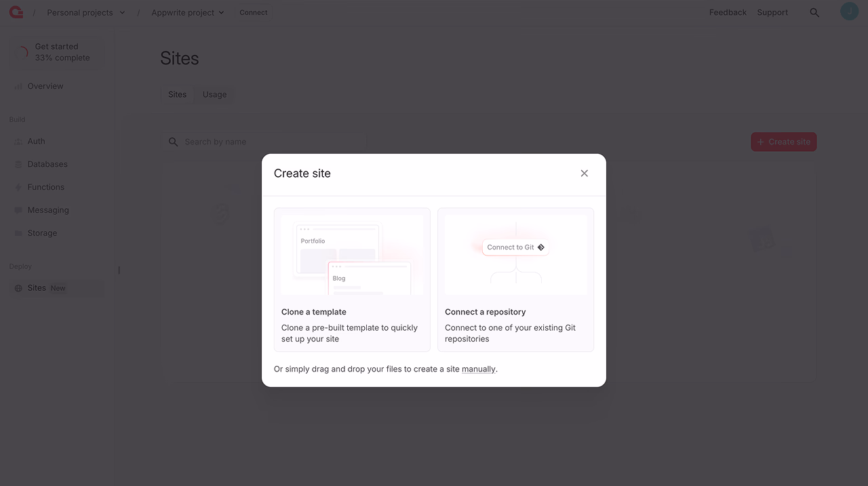The width and height of the screenshot is (868, 486).
Task: Open Databases in the sidebar
Action: point(57,164)
